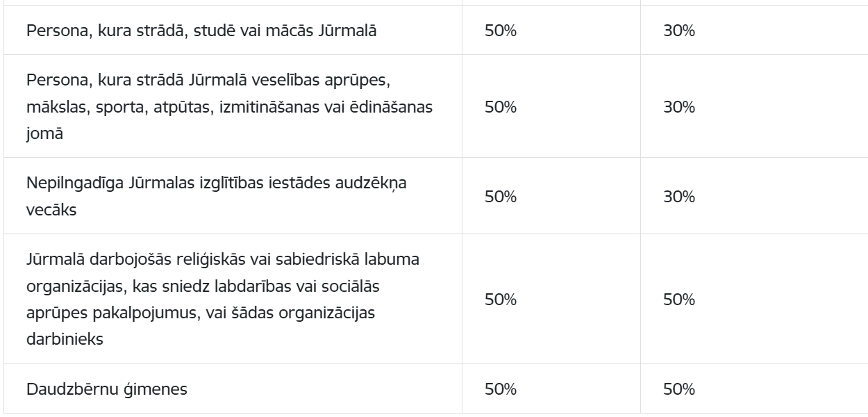Click the 'Daudzbērnu ģimenes' cell

pyautogui.click(x=107, y=389)
